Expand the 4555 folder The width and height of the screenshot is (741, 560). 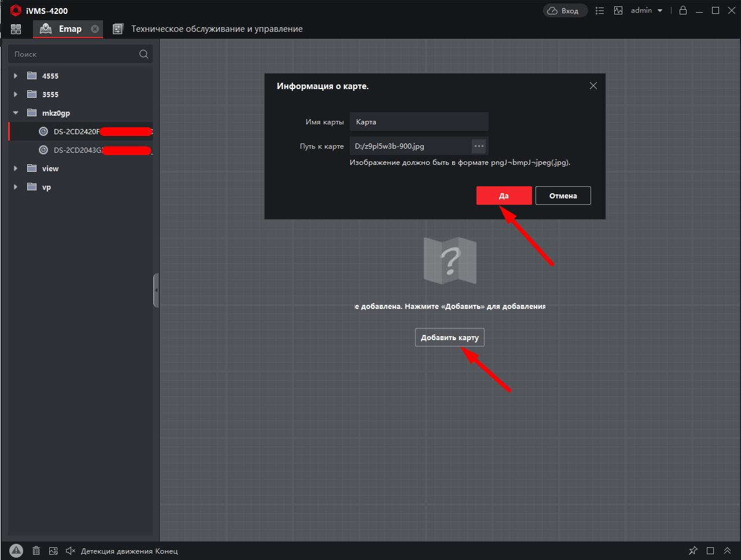[16, 76]
